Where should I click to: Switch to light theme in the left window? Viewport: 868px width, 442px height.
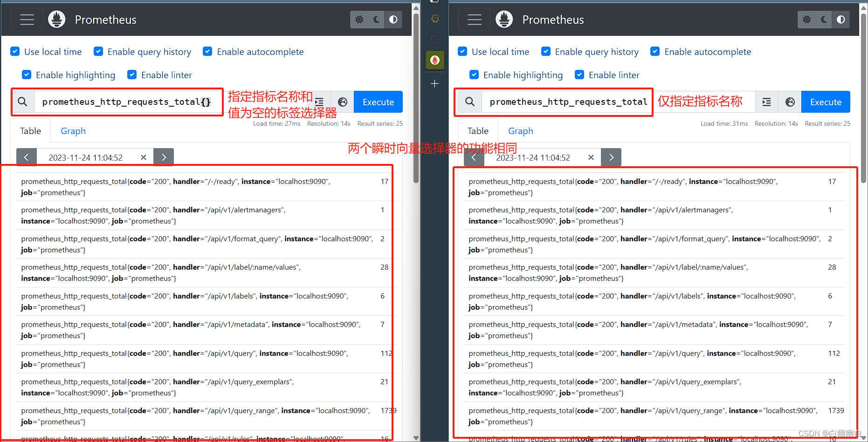point(359,20)
